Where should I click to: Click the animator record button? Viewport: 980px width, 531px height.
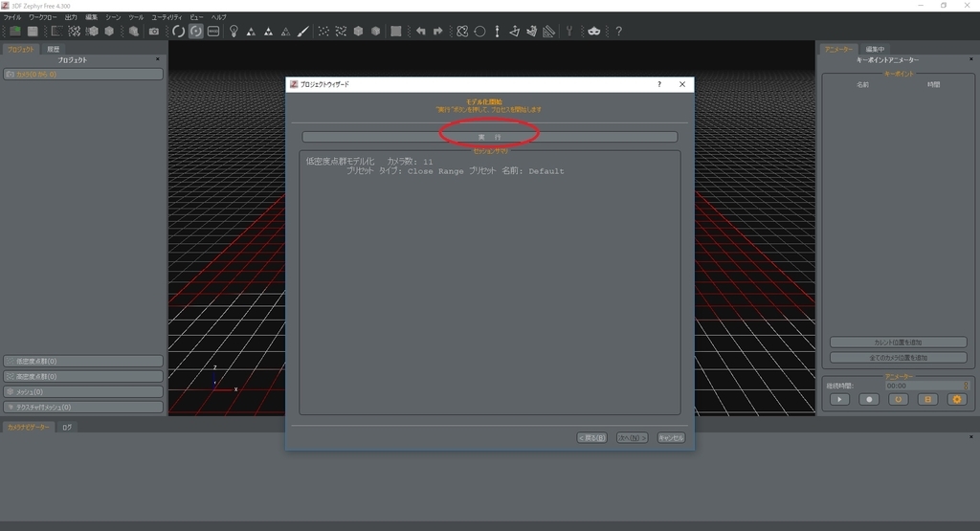[x=869, y=400]
